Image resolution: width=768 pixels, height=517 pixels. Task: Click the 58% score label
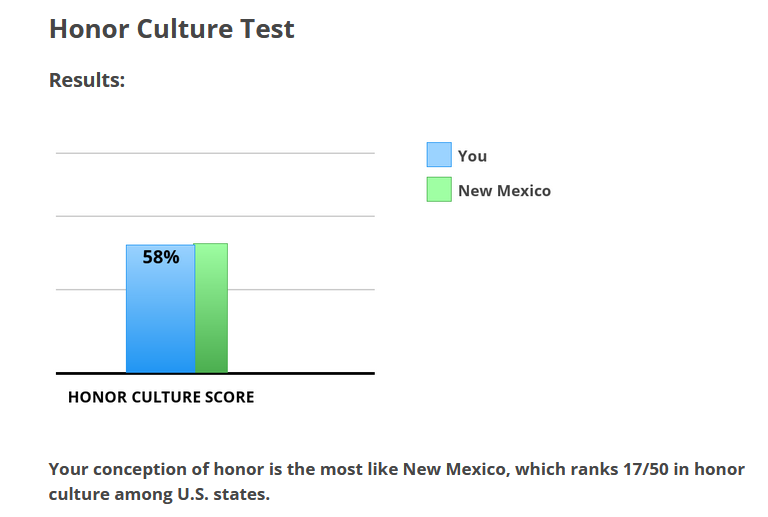click(161, 257)
